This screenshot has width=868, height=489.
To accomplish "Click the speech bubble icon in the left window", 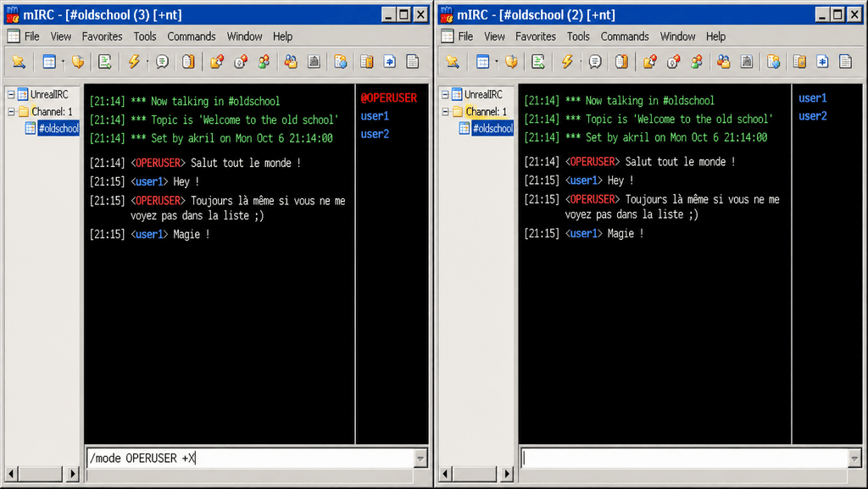I will pyautogui.click(x=162, y=61).
